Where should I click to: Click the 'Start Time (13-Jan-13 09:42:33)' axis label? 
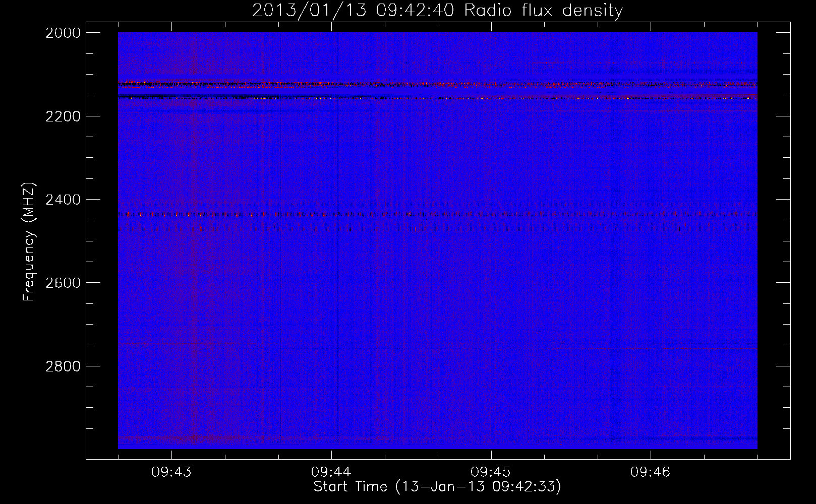[437, 487]
